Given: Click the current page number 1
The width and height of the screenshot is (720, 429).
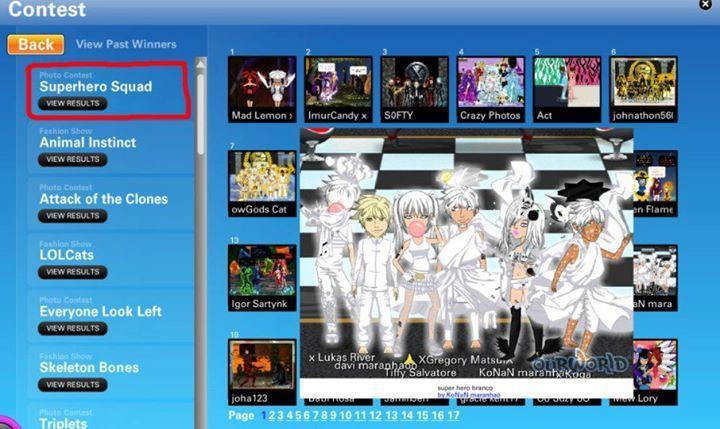Looking at the screenshot, I should coord(264,416).
